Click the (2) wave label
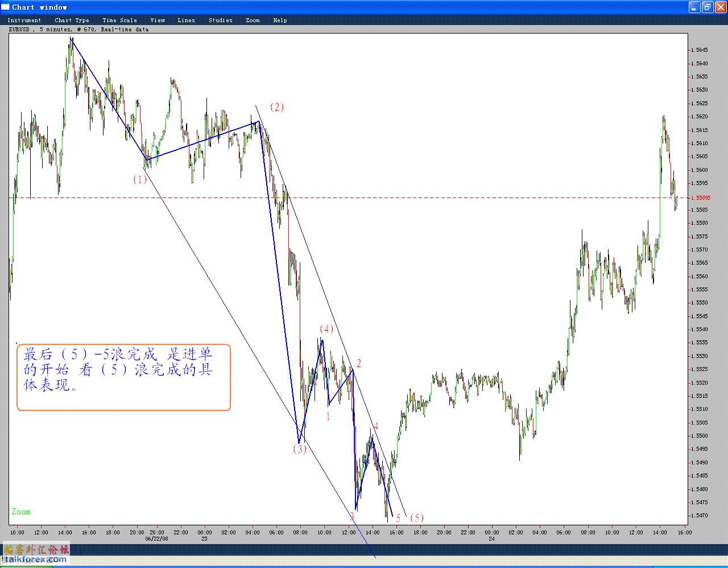 pos(277,107)
